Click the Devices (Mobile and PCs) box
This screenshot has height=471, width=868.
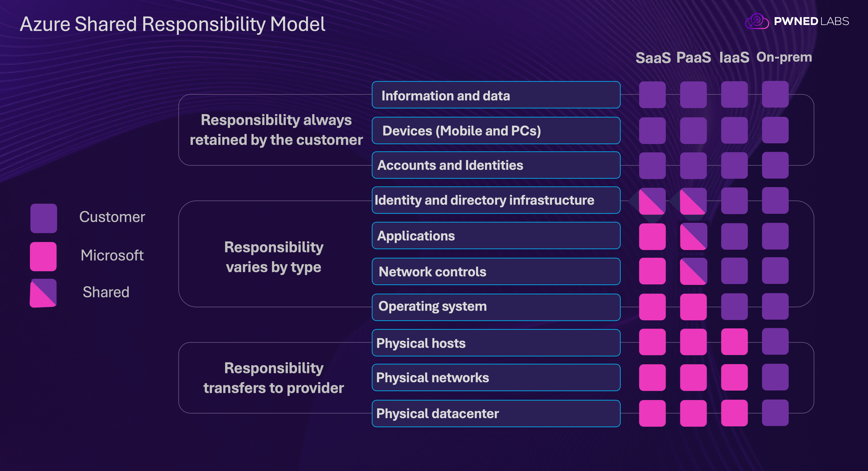496,130
